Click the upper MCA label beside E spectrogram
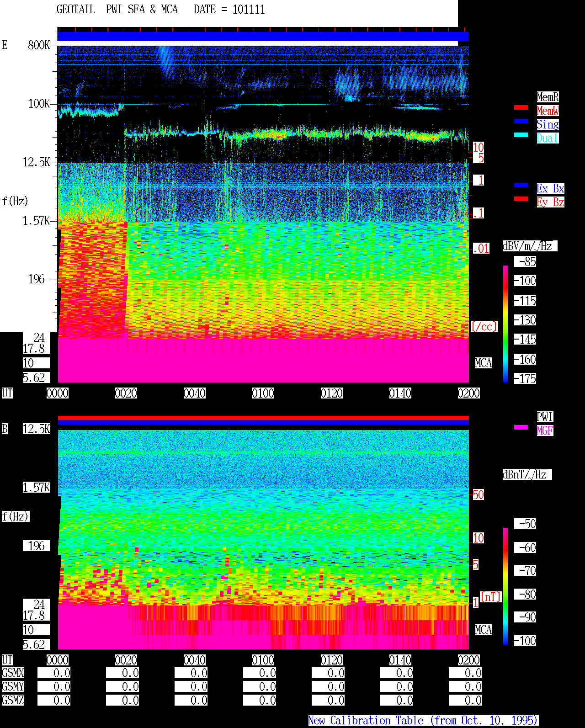Viewport: 585px width, 728px height. [x=484, y=363]
